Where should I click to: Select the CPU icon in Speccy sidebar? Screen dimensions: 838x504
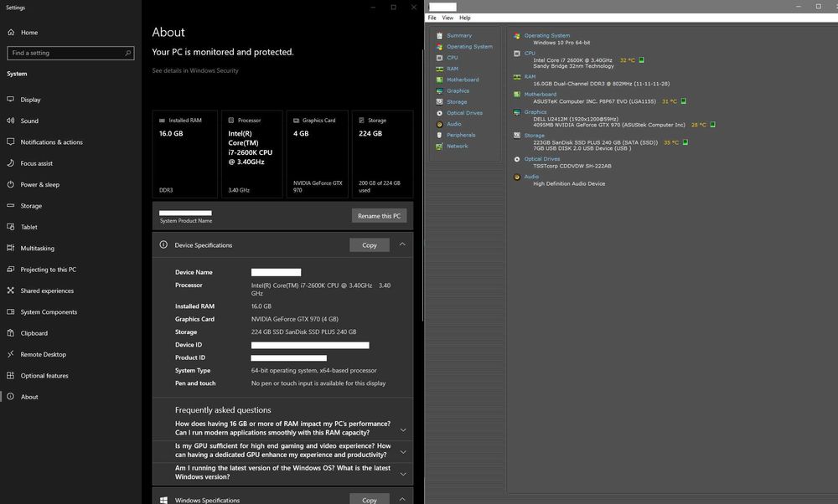439,58
